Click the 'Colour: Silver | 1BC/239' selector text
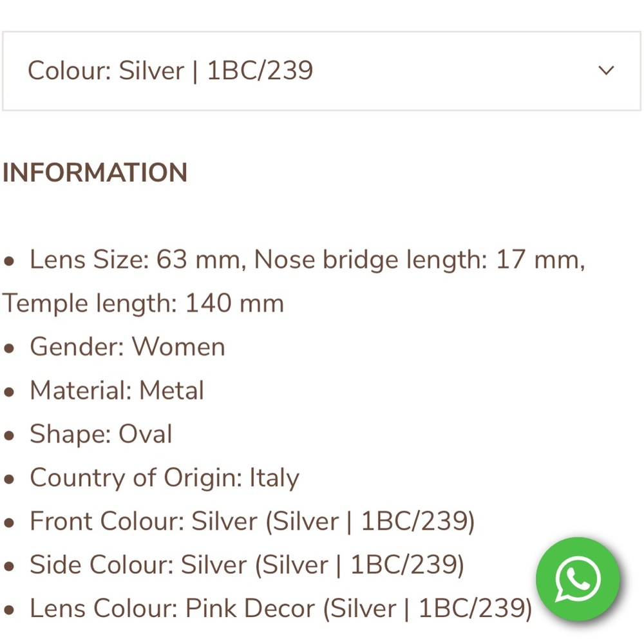This screenshot has height=644, width=644. (170, 70)
